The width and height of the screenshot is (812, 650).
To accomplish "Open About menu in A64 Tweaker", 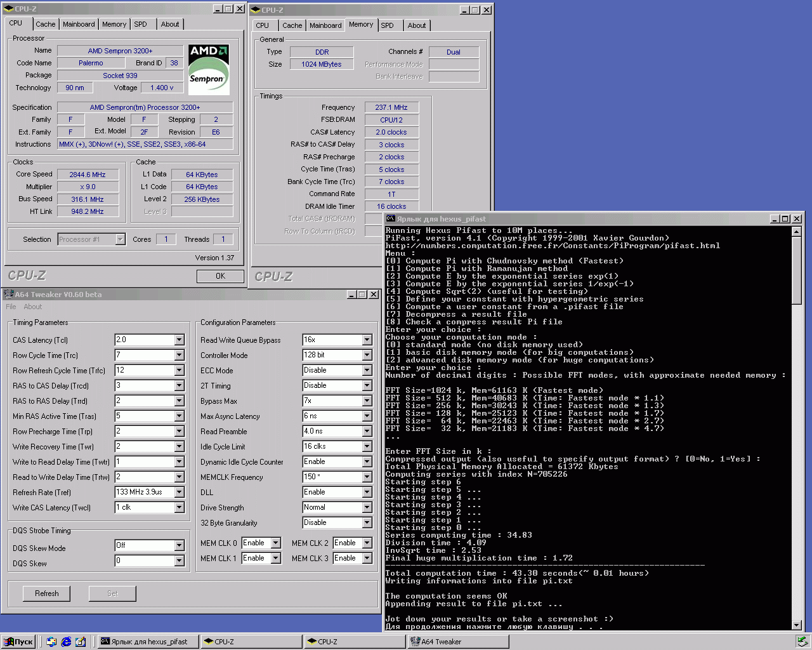I will (x=32, y=307).
